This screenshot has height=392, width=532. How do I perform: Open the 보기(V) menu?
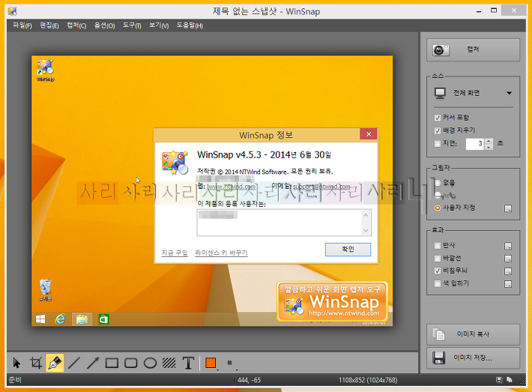[x=159, y=25]
